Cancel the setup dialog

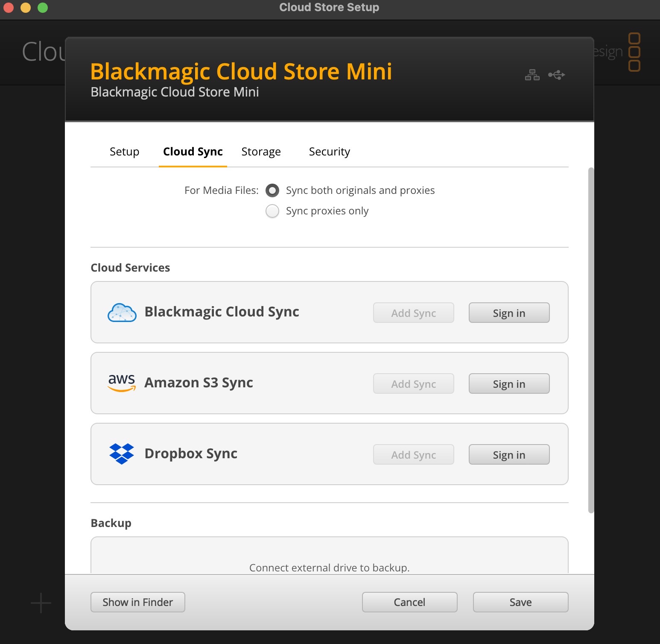coord(409,602)
